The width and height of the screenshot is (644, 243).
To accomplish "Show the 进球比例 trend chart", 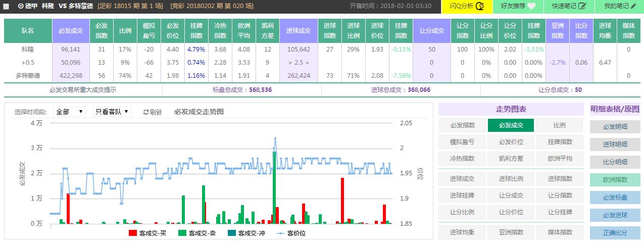I will (511, 179).
